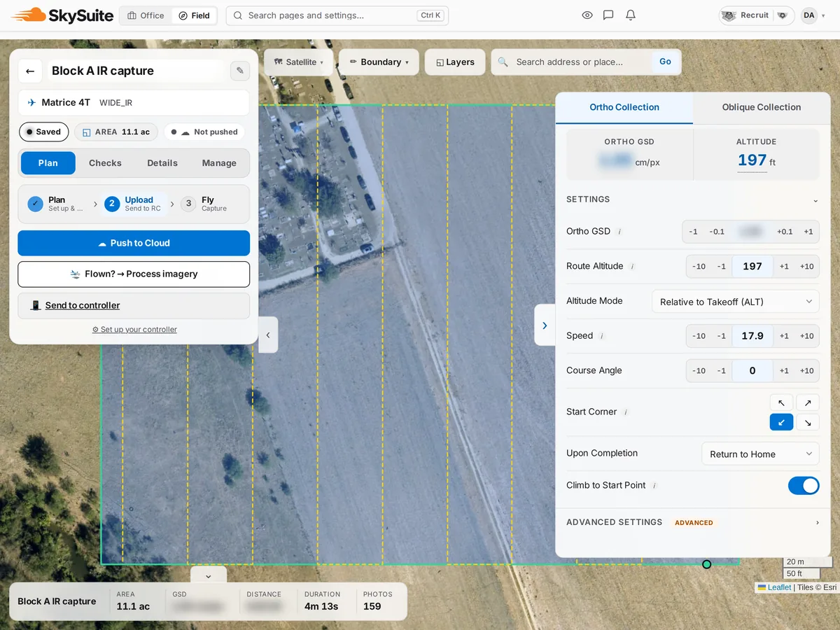Viewport: 840px width, 630px height.
Task: Click Send to controller
Action: coord(134,305)
